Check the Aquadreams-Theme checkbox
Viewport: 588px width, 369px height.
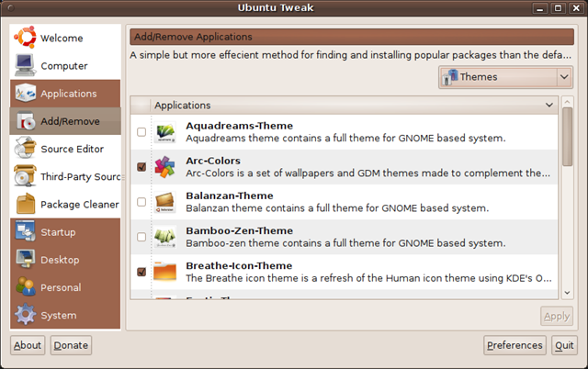141,132
